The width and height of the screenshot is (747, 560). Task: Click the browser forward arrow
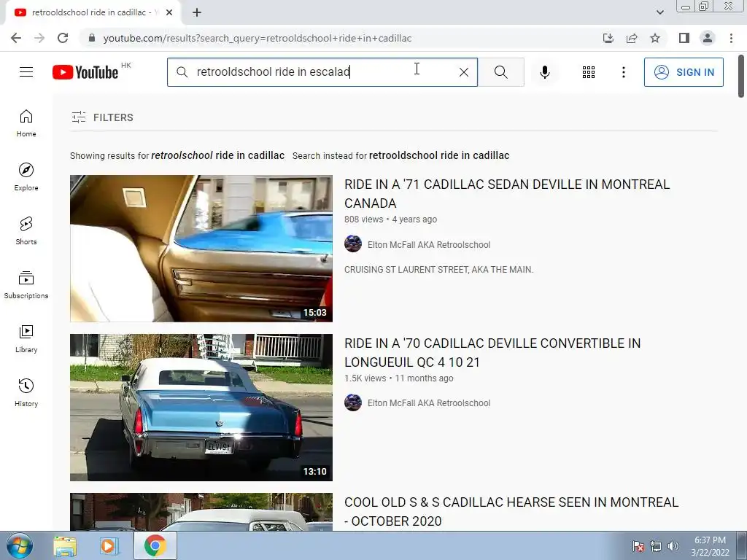click(39, 38)
